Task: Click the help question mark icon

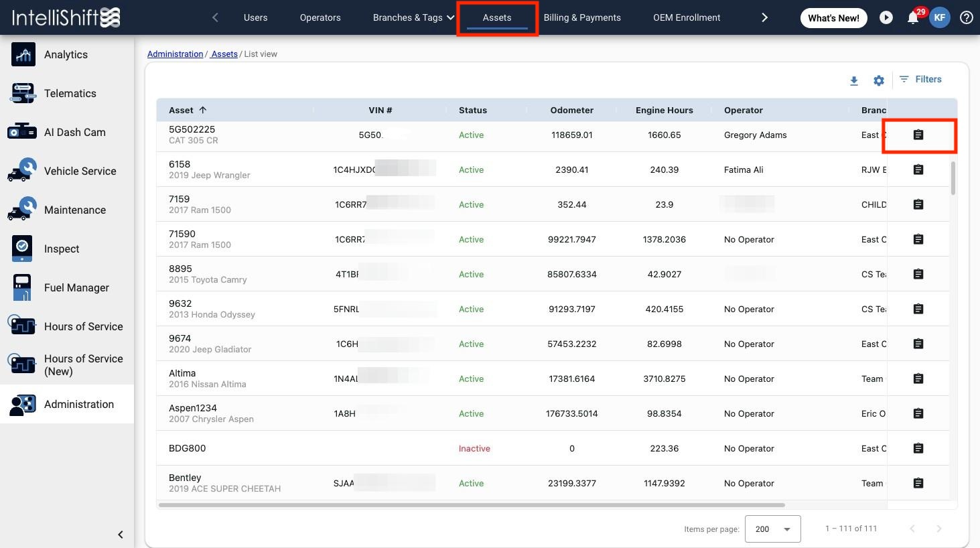Action: [x=966, y=17]
